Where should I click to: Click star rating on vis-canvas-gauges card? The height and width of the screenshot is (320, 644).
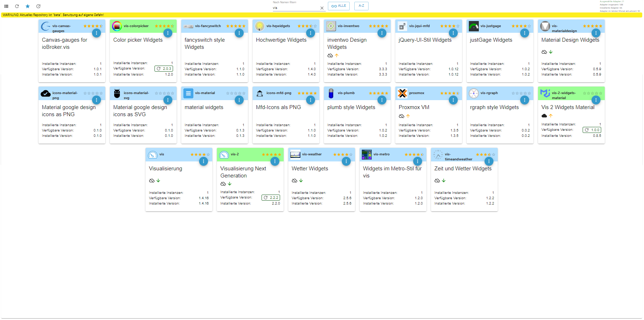tap(93, 26)
